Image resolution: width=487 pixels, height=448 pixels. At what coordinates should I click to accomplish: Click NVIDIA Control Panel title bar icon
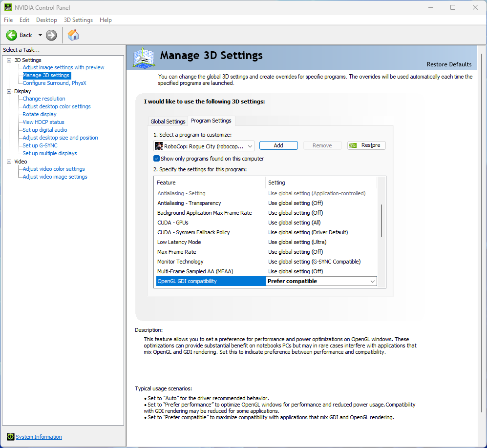pos(8,7)
